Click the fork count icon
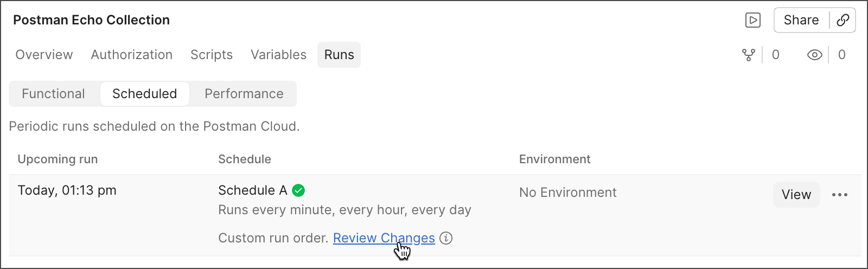The image size is (868, 269). tap(749, 55)
